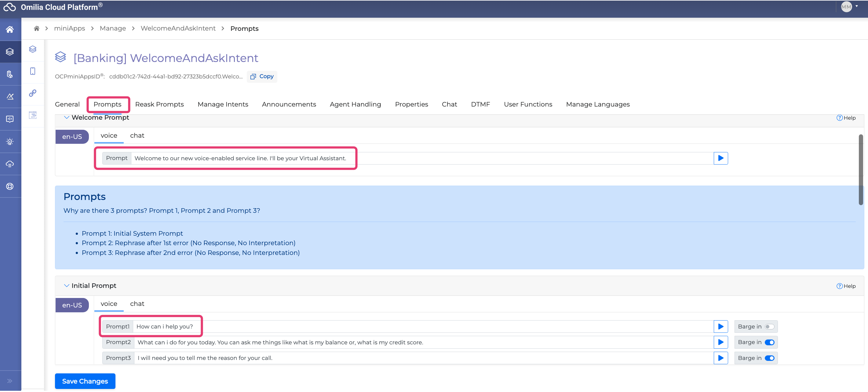Click the Save Changes button
The height and width of the screenshot is (392, 868).
click(85, 381)
